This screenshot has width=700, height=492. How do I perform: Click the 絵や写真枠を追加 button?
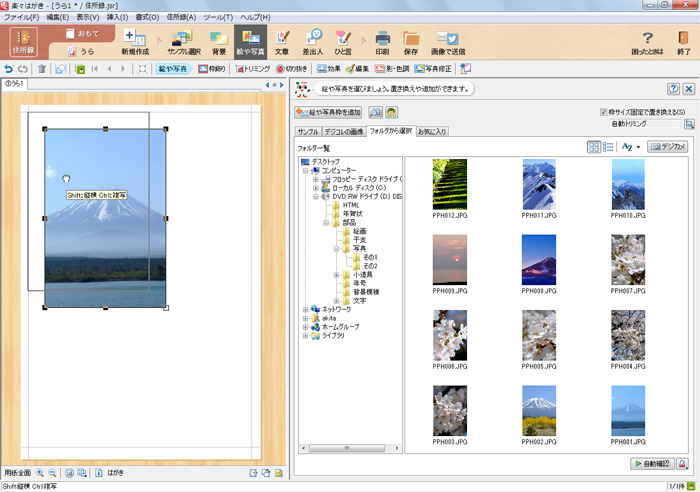pos(328,112)
